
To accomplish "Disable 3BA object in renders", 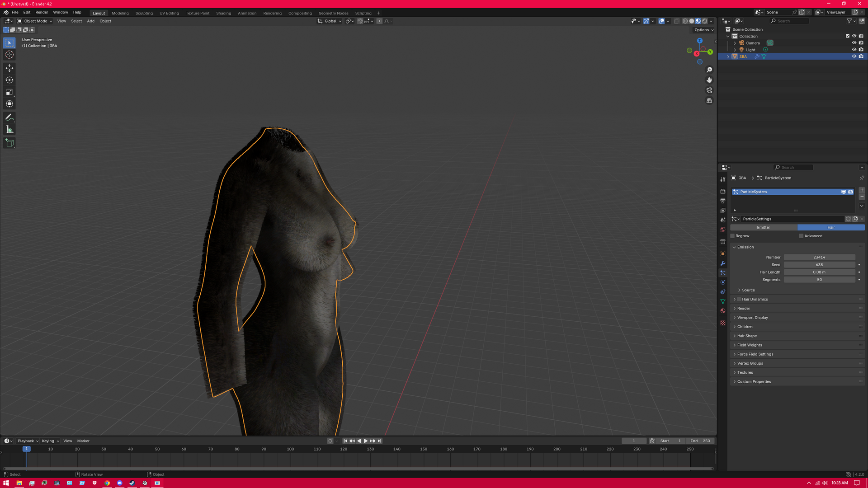I will pyautogui.click(x=861, y=56).
